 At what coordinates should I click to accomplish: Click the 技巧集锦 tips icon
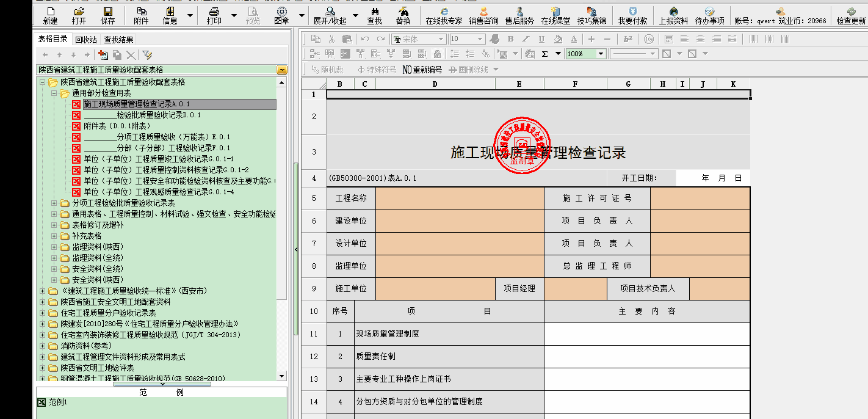click(x=591, y=15)
